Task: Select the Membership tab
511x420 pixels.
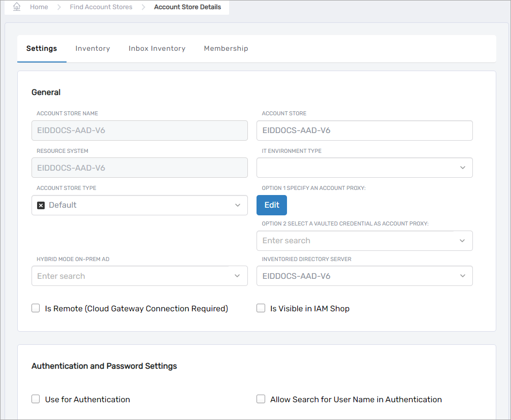Action: (226, 49)
